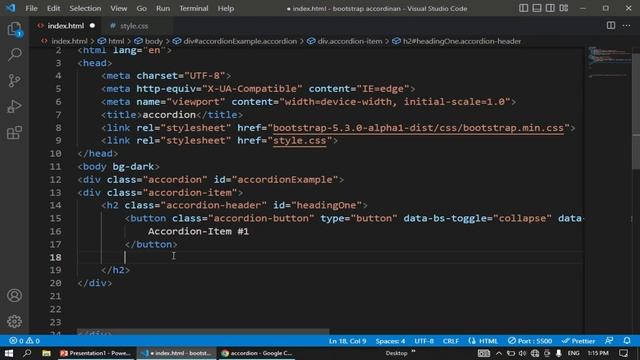Click the code minimap preview
Image resolution: width=640 pixels, height=360 pixels.
[609, 61]
